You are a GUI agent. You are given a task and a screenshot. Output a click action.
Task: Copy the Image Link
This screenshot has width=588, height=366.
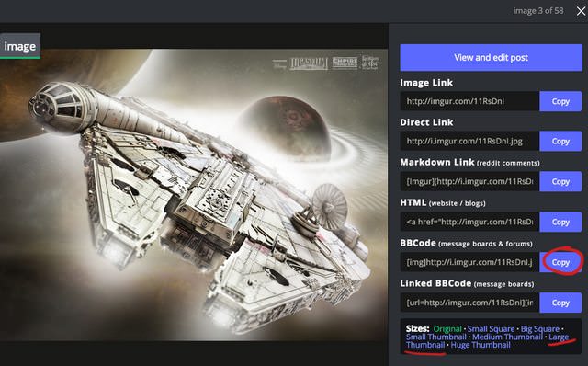[560, 101]
